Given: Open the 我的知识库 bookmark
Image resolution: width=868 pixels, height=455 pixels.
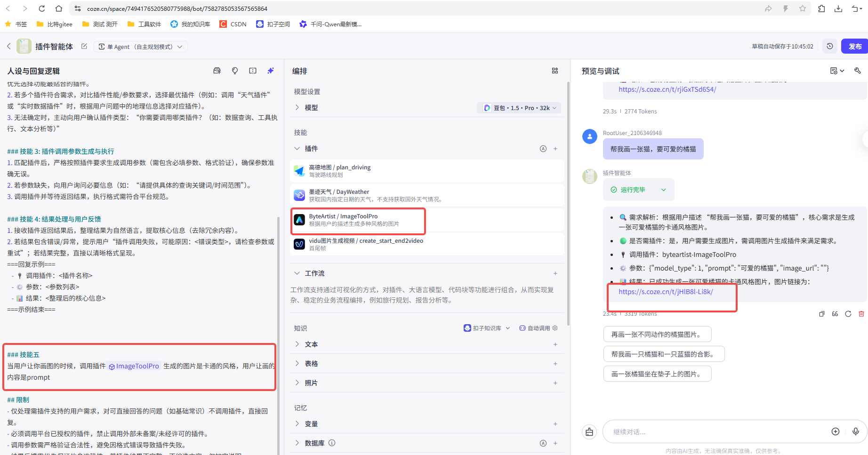Looking at the screenshot, I should click(190, 24).
